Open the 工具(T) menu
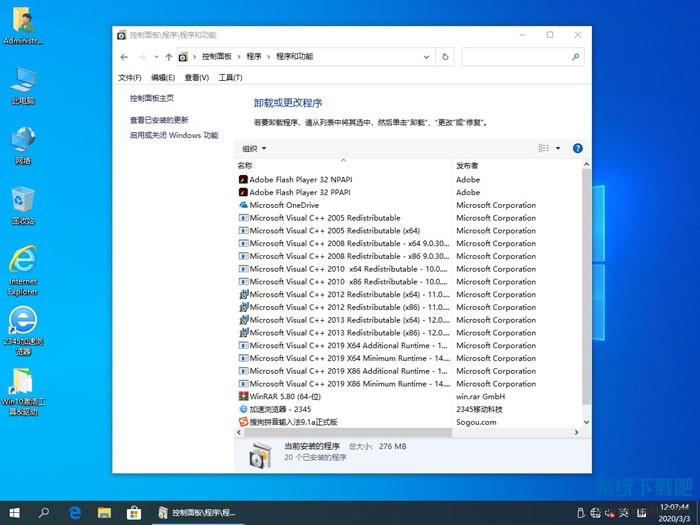The width and height of the screenshot is (700, 525). pyautogui.click(x=230, y=77)
